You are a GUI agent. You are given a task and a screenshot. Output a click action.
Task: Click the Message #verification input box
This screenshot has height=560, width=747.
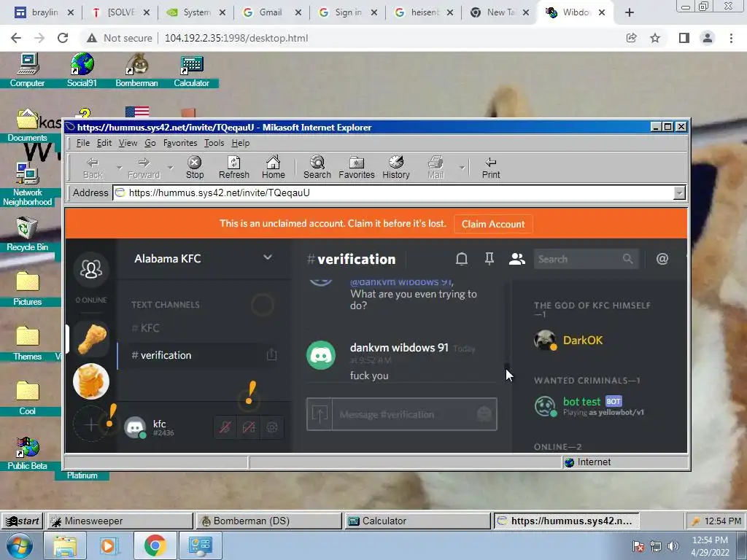(x=403, y=414)
